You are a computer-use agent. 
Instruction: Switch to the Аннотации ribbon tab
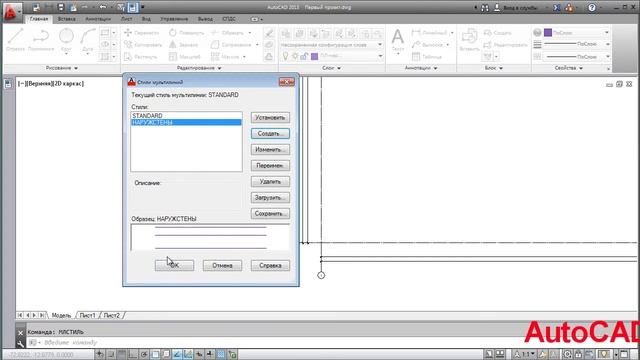pyautogui.click(x=98, y=19)
